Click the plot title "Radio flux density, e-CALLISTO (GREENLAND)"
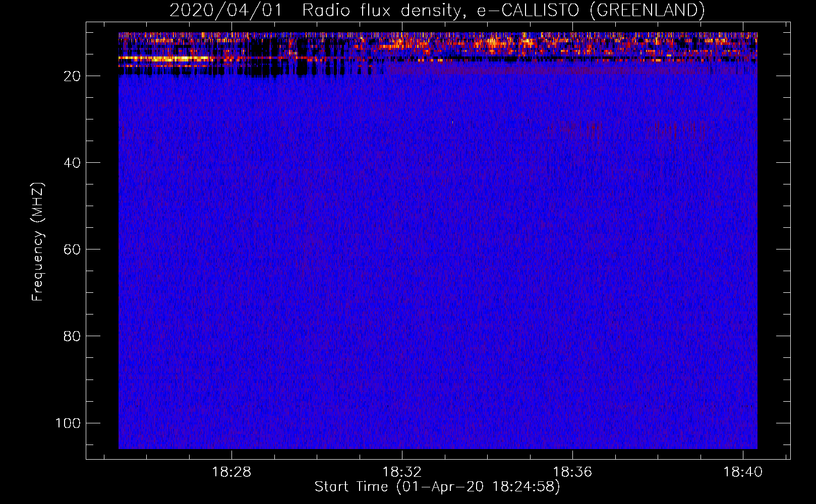Viewport: 816px width, 504px height. coord(503,11)
